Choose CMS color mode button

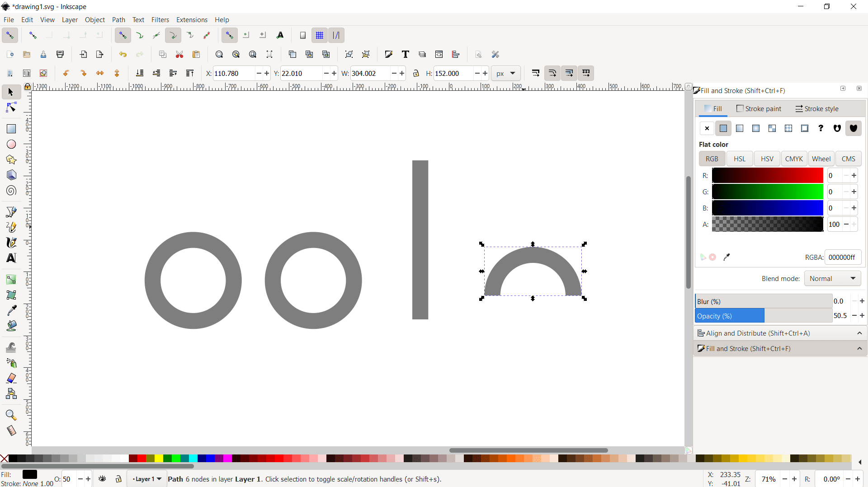pyautogui.click(x=848, y=159)
